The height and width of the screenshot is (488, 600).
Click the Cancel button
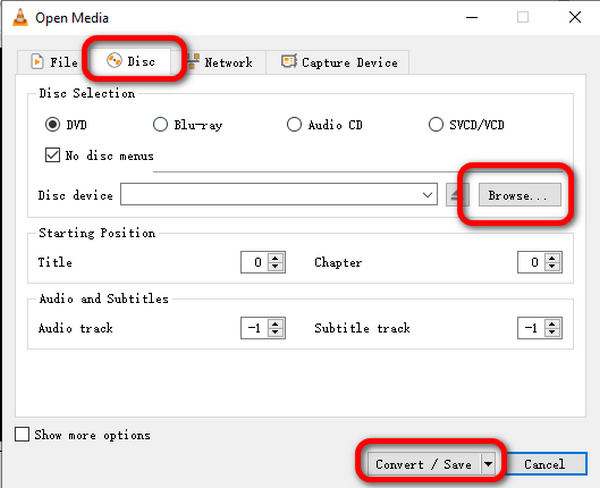click(545, 464)
